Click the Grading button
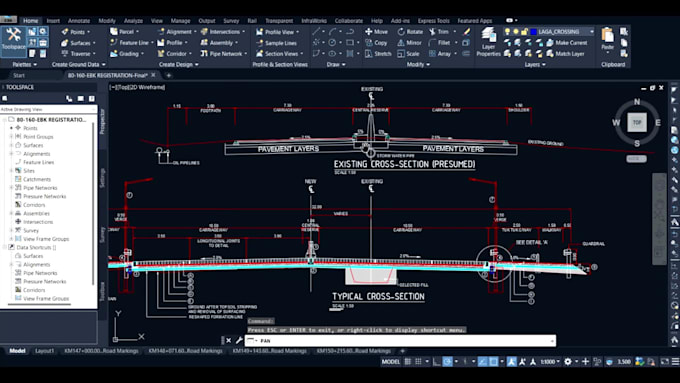Viewport: 680px width, 383px height. [126, 54]
